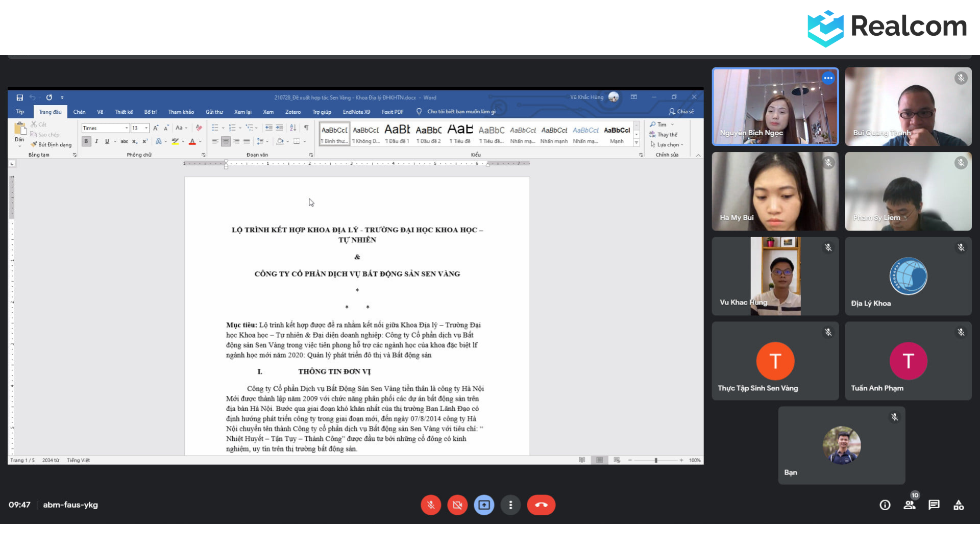Click the present screen button

(484, 505)
